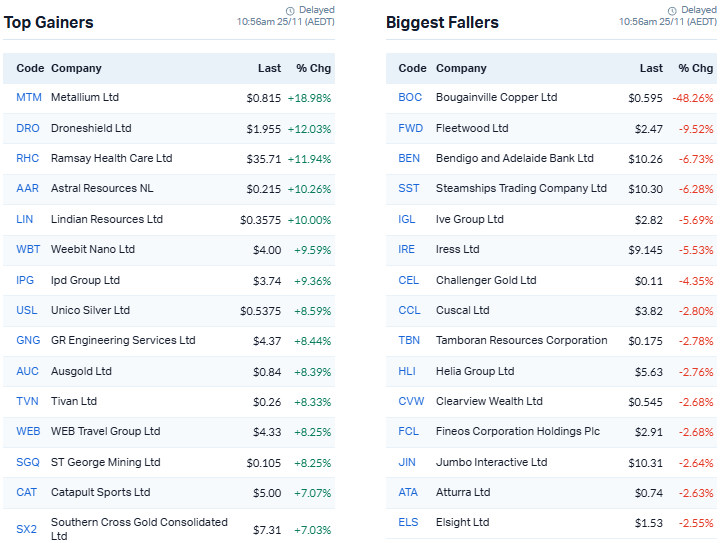Click Code header in Biggest Fallers table
This screenshot has height=543, width=725.
412,68
